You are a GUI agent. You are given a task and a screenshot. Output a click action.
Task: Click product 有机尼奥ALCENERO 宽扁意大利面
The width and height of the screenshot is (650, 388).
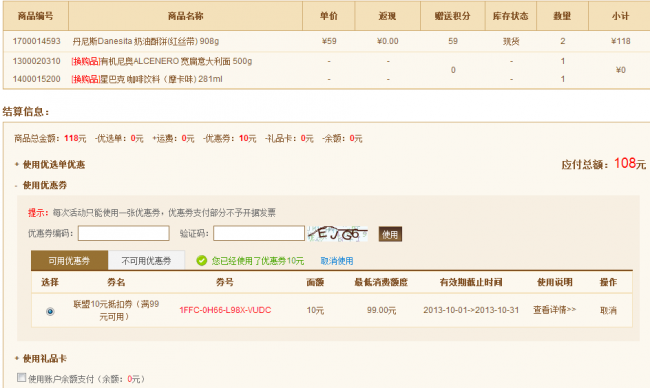click(176, 61)
